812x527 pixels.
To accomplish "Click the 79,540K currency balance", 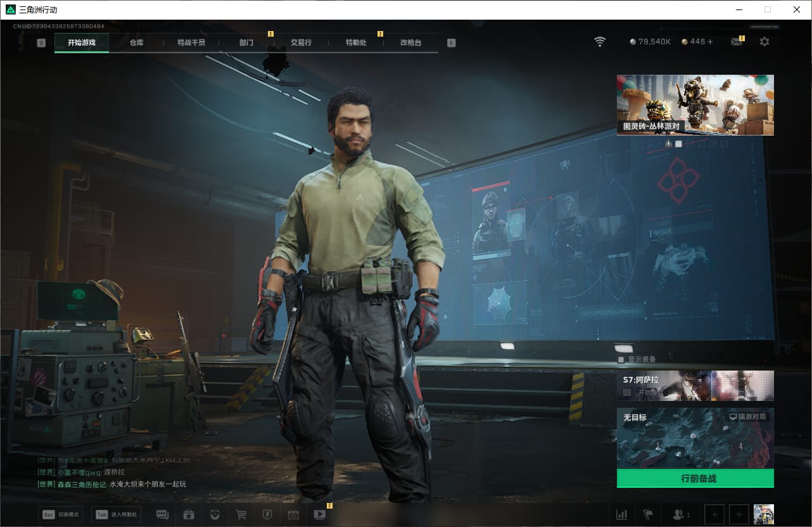I will tap(650, 42).
